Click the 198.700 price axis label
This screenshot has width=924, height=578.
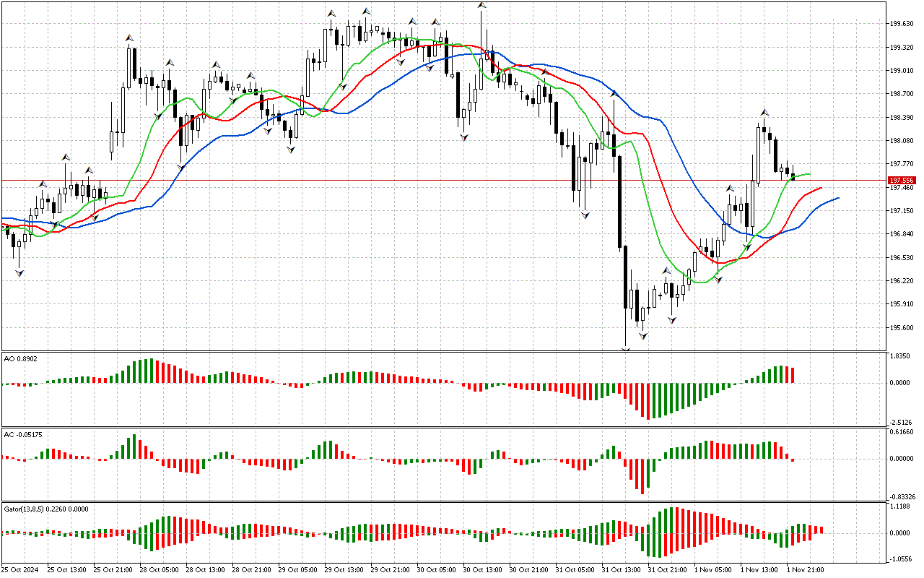pyautogui.click(x=902, y=94)
